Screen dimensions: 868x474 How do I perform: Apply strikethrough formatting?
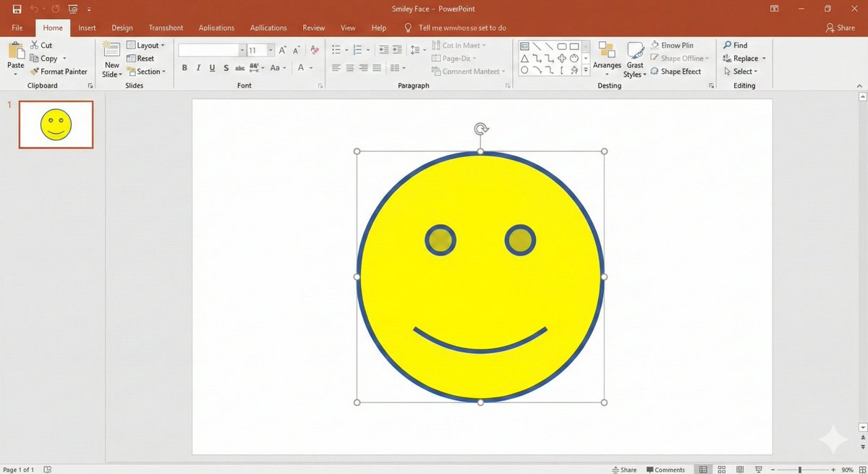coord(239,67)
